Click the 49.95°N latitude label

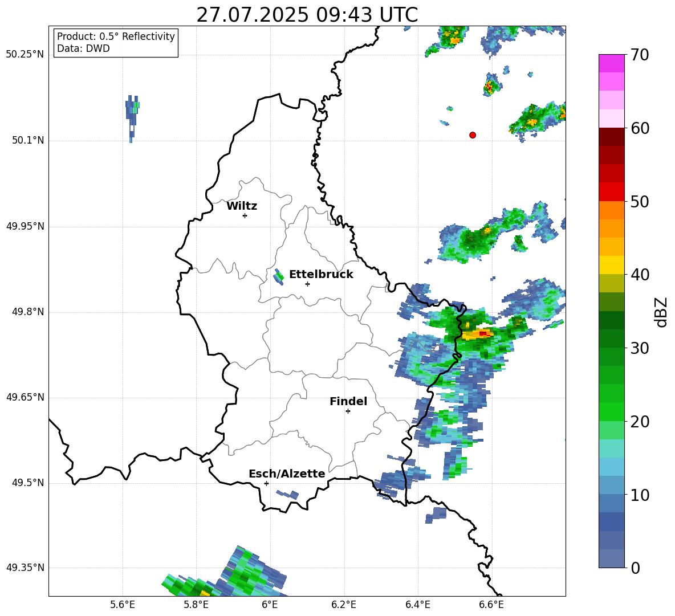[x=25, y=226]
